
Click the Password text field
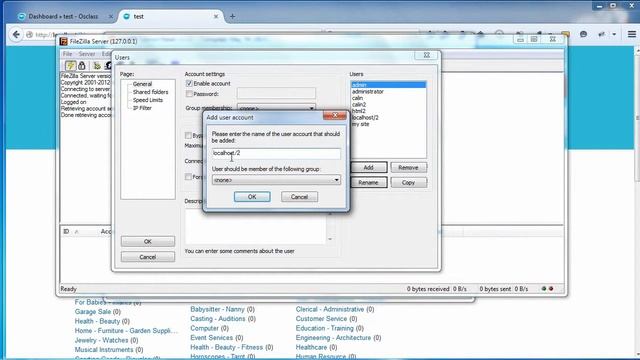pos(276,93)
